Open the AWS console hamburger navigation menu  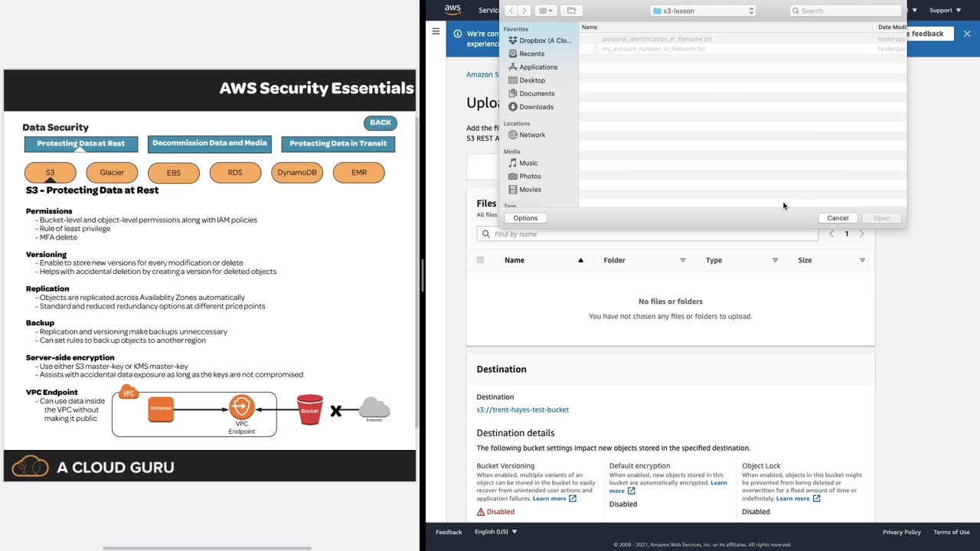pyautogui.click(x=436, y=31)
